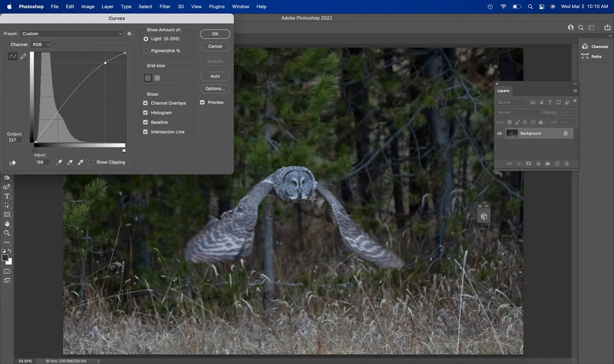Open the blend mode dropdown showing Normal
The height and width of the screenshot is (364, 614).
pyautogui.click(x=518, y=112)
